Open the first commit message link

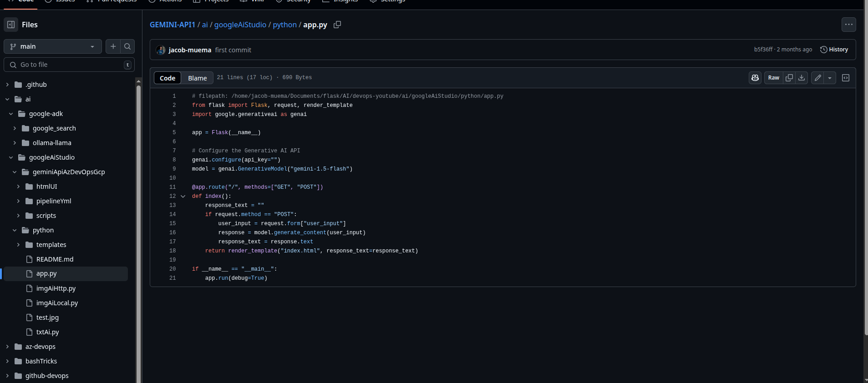(233, 50)
